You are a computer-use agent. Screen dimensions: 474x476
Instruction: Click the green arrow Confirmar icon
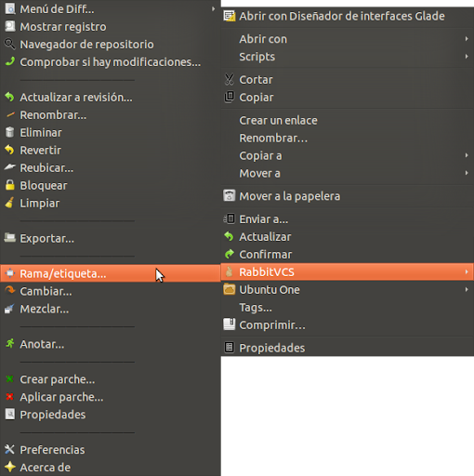230,254
